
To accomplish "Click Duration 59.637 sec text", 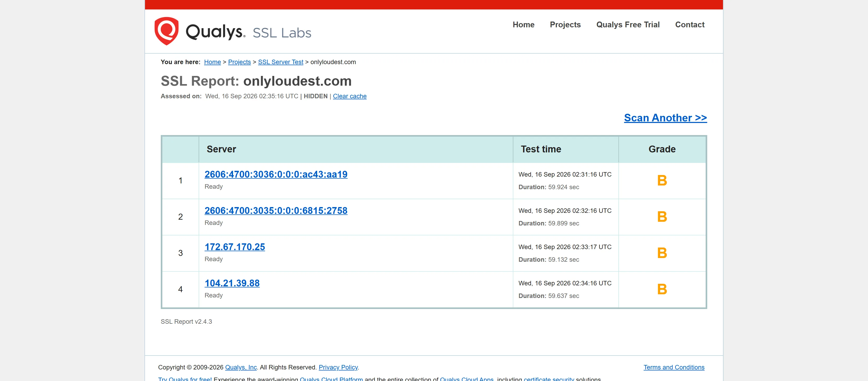I will (x=549, y=296).
